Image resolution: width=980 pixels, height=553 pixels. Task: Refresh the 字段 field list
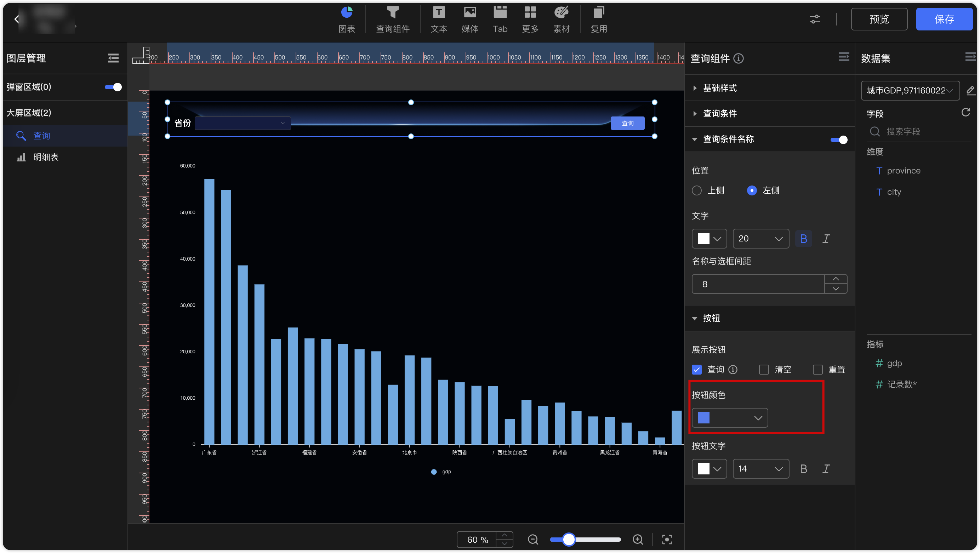coord(965,113)
